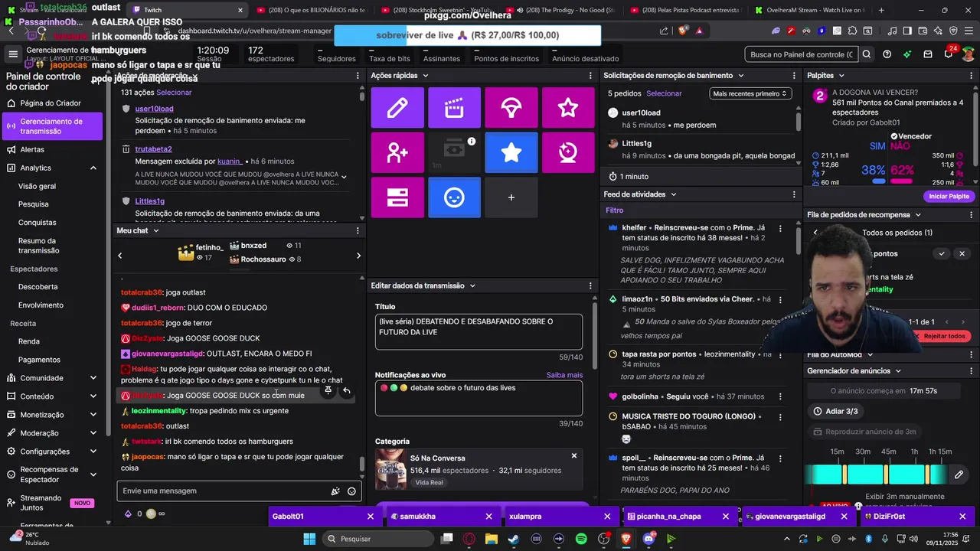The width and height of the screenshot is (980, 551).
Task: Open the Editar dados da transmissão dropdown
Action: click(x=472, y=285)
